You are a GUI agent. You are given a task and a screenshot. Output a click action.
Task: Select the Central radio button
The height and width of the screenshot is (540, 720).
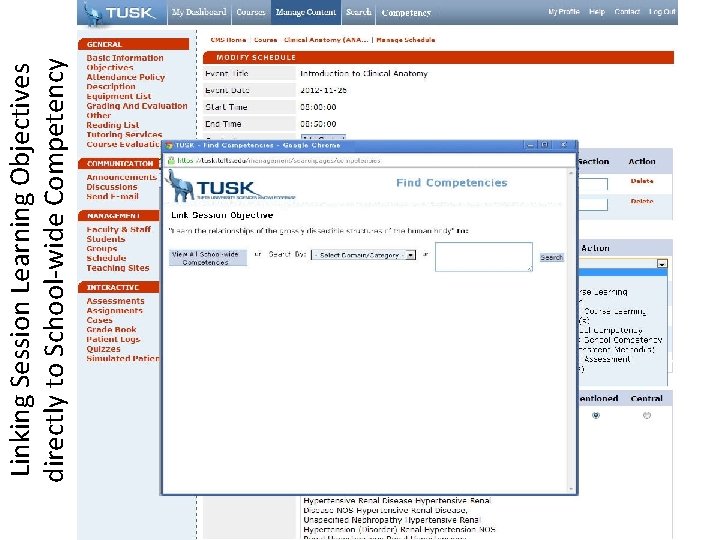647,416
